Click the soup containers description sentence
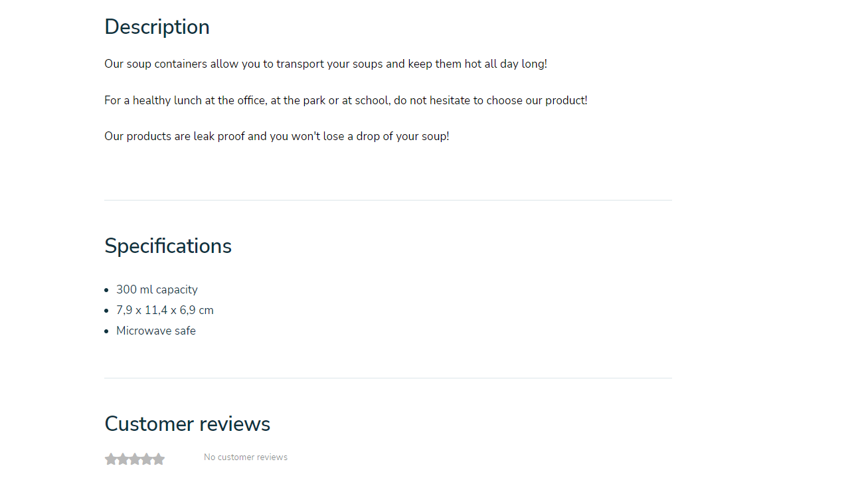The width and height of the screenshot is (868, 486). [325, 64]
